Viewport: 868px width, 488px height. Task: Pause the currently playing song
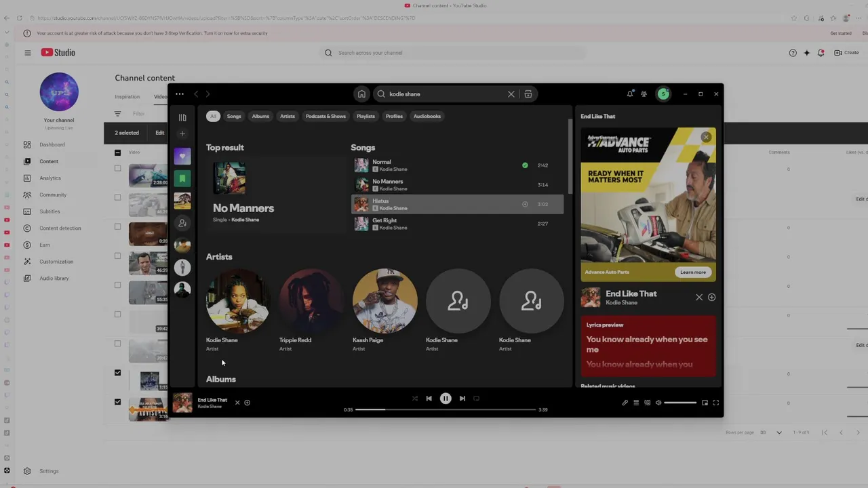446,399
